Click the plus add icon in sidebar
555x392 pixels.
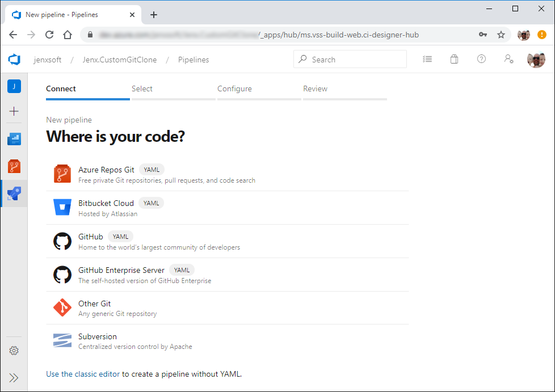click(14, 111)
